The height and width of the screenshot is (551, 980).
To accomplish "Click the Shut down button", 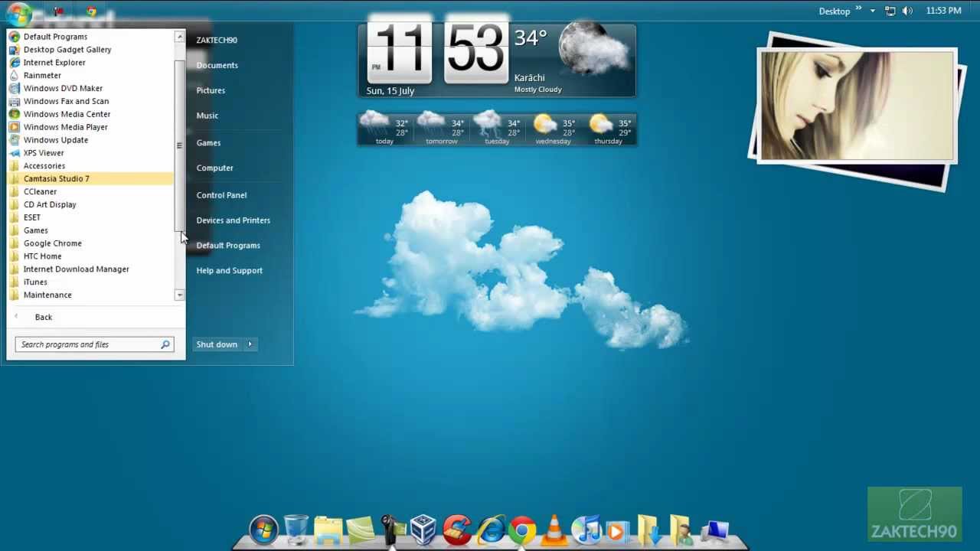I will click(x=217, y=344).
